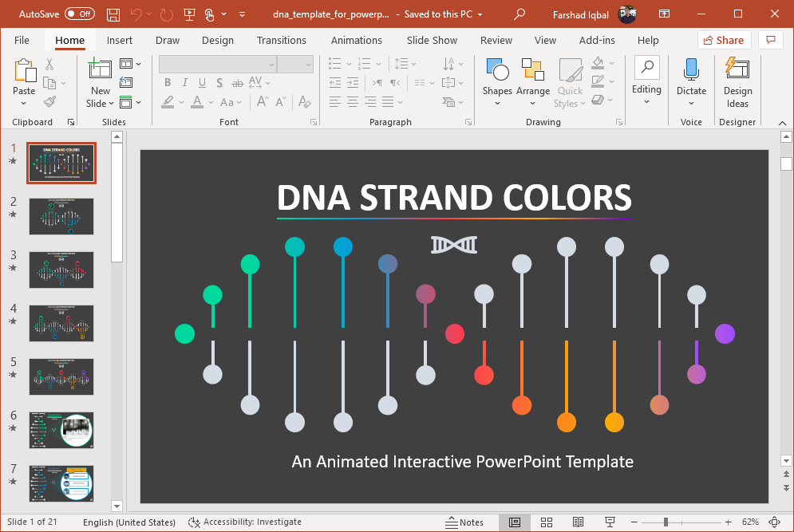The height and width of the screenshot is (532, 794).
Task: Switch to Animations tab
Action: click(x=357, y=40)
